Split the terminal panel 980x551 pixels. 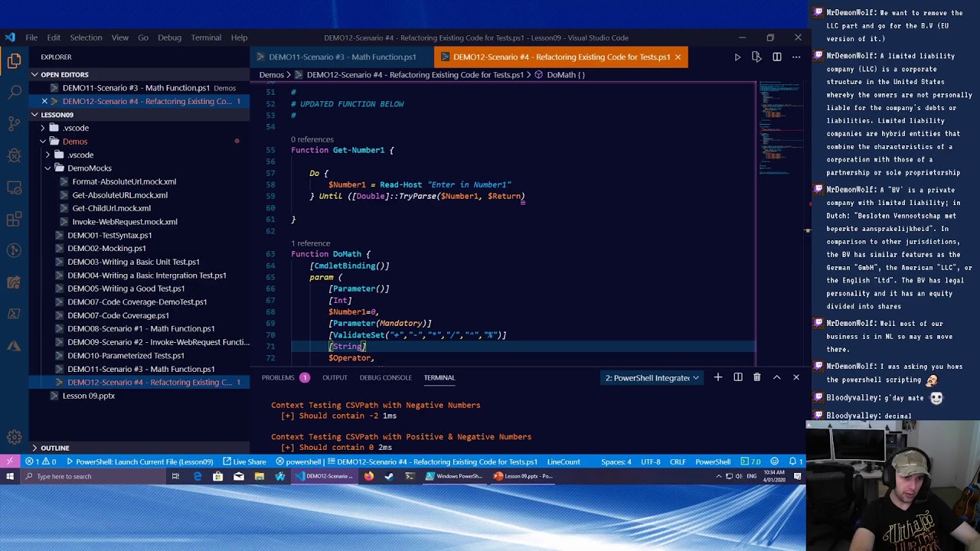point(738,377)
